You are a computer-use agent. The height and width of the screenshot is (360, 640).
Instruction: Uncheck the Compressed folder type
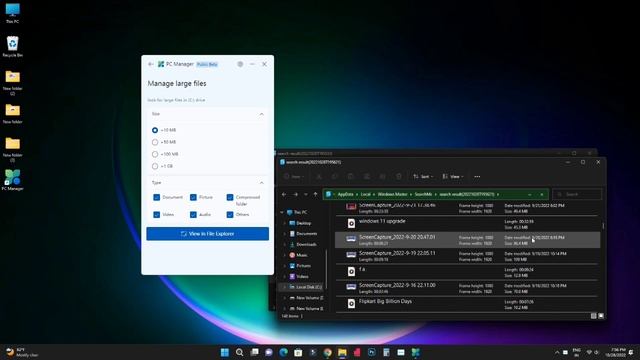[230, 197]
